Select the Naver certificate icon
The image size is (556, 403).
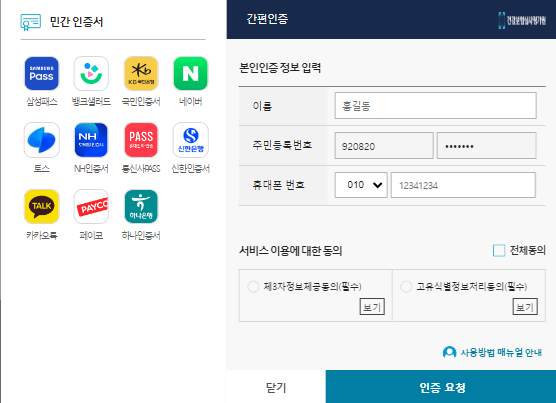pyautogui.click(x=190, y=73)
